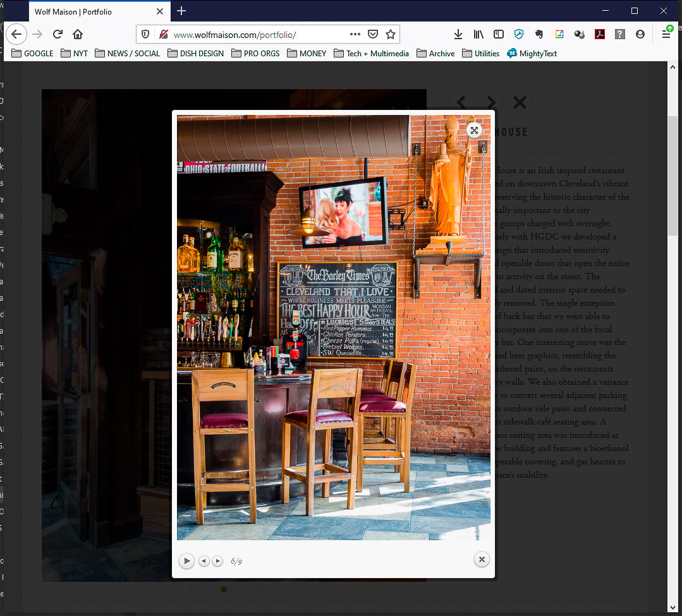Open the Firefox downloads panel
682x616 pixels.
(458, 34)
